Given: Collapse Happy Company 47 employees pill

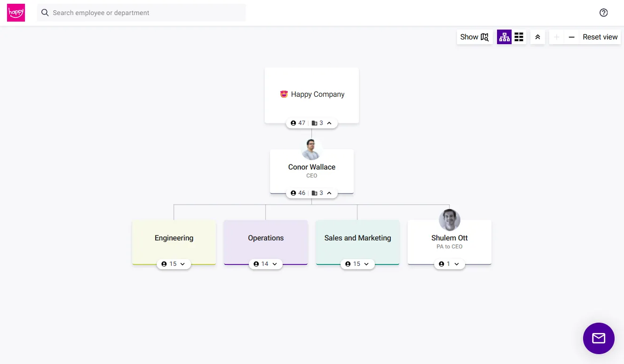Looking at the screenshot, I should (x=311, y=123).
